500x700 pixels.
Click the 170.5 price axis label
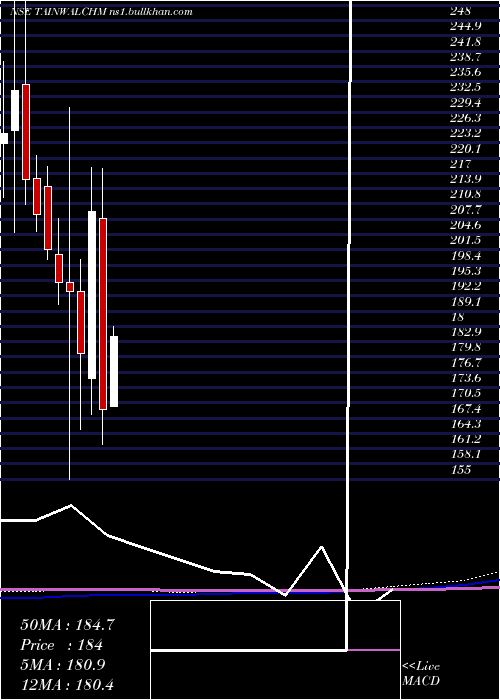tap(465, 393)
